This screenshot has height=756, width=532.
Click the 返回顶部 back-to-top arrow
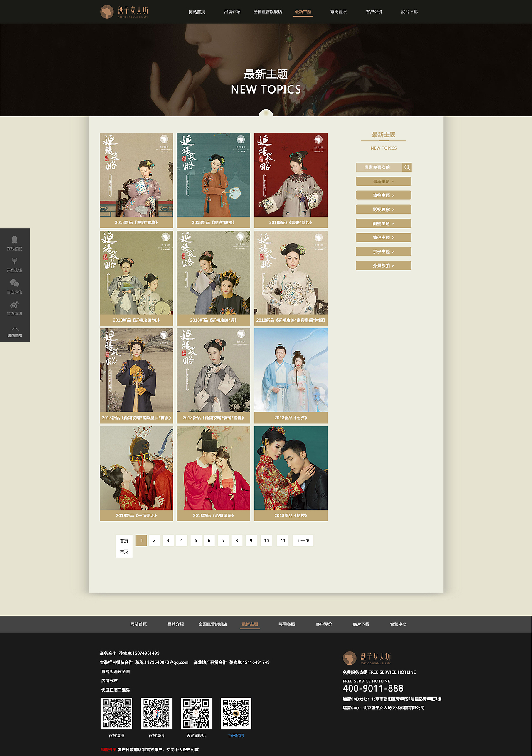point(15,329)
